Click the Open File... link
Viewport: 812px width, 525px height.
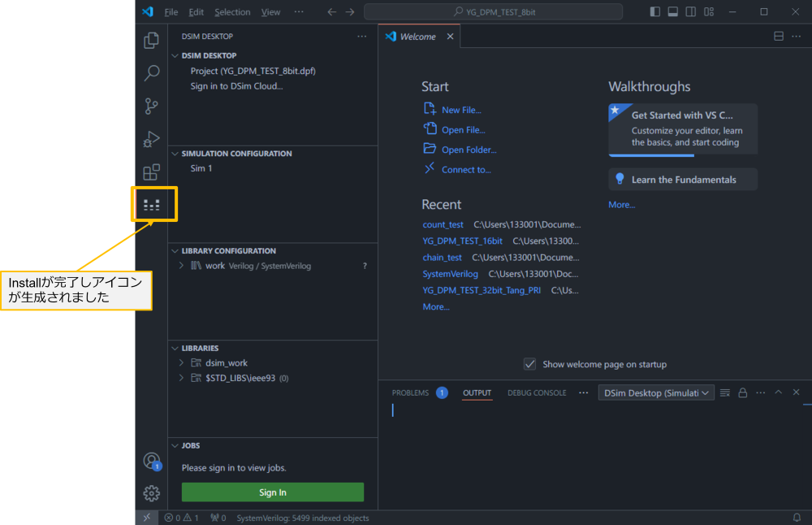pyautogui.click(x=464, y=130)
